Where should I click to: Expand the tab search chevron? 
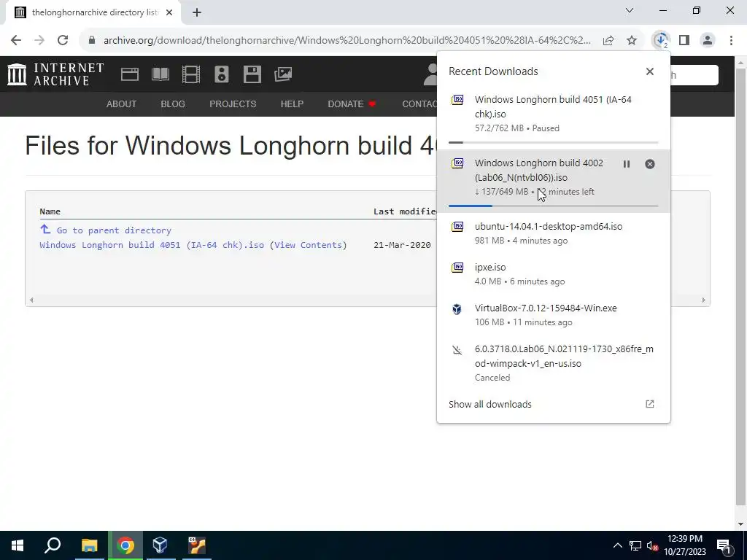[630, 10]
